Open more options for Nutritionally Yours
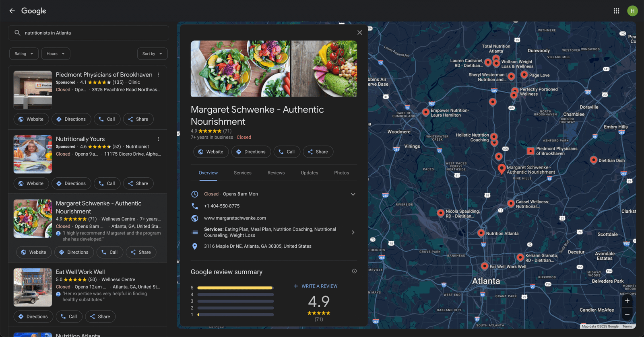The width and height of the screenshot is (644, 337). click(x=158, y=139)
